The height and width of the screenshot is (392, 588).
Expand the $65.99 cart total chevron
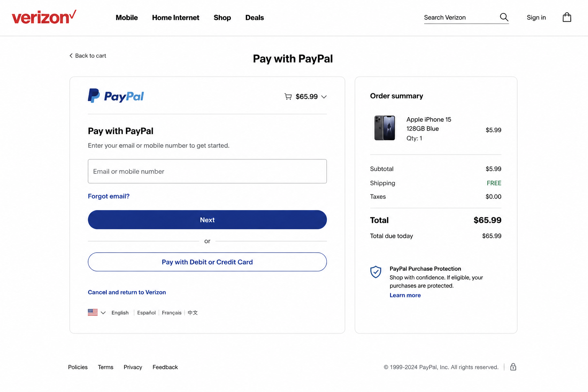click(324, 97)
